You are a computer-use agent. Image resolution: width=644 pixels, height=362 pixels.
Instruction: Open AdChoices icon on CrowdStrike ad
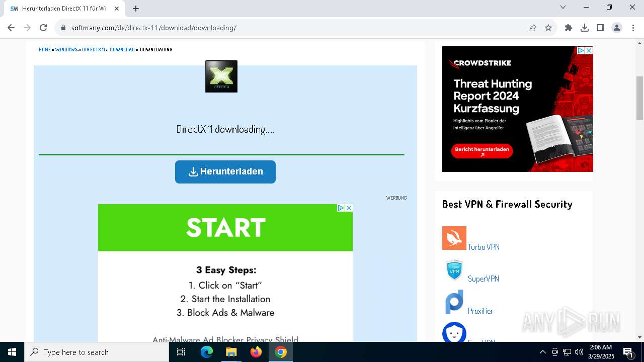click(x=581, y=50)
